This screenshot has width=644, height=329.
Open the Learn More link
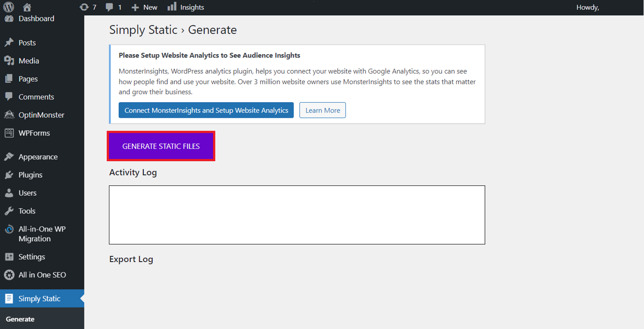[x=322, y=110]
